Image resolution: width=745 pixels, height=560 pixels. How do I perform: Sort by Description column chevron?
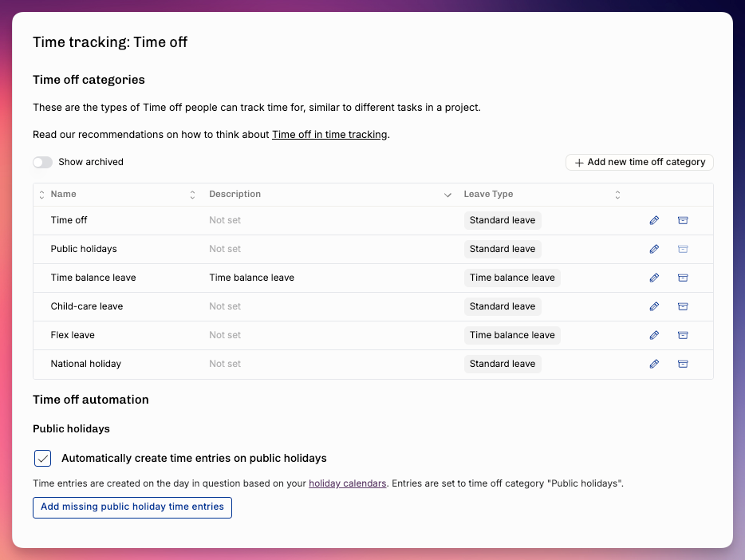(x=447, y=195)
